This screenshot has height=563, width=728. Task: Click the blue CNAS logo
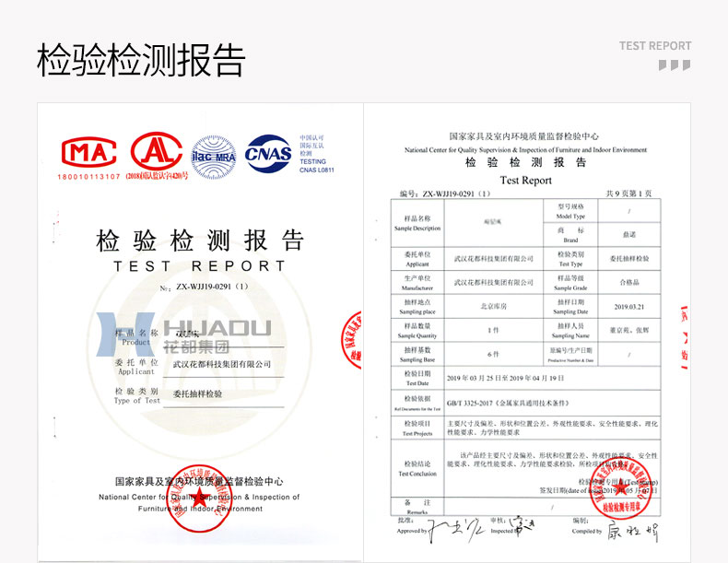point(268,154)
